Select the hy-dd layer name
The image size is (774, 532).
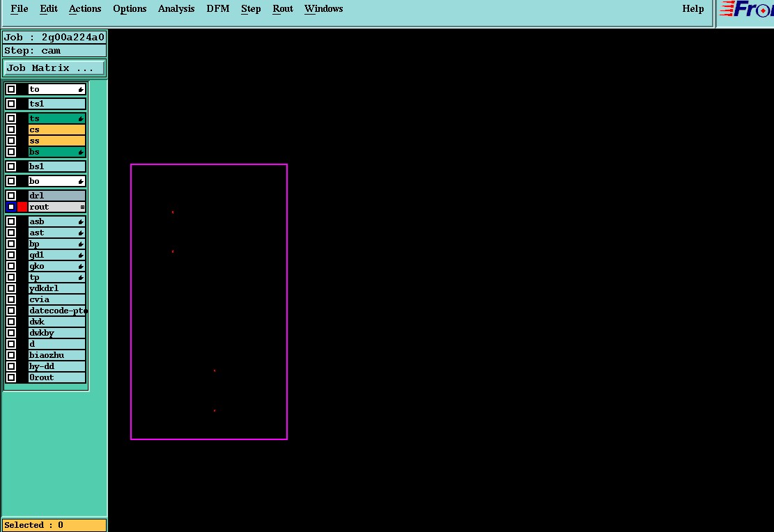pyautogui.click(x=56, y=366)
